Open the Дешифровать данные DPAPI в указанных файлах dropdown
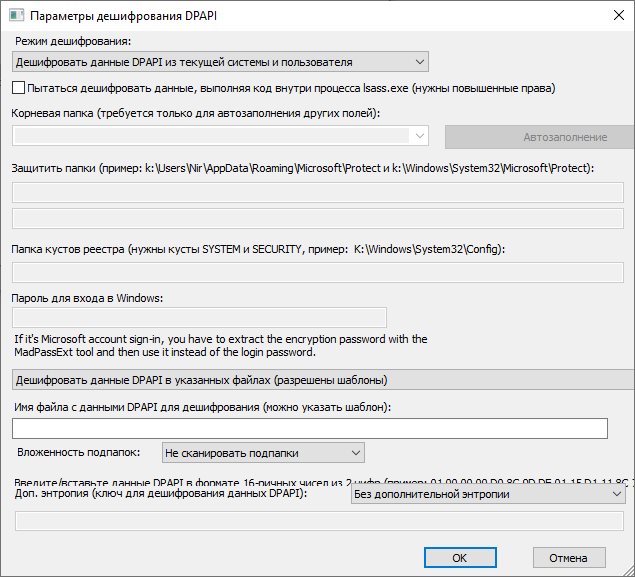 (323, 380)
